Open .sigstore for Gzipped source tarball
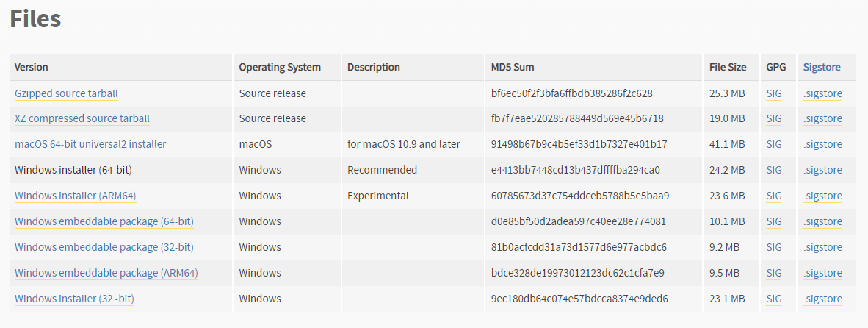868x328 pixels. coord(822,93)
